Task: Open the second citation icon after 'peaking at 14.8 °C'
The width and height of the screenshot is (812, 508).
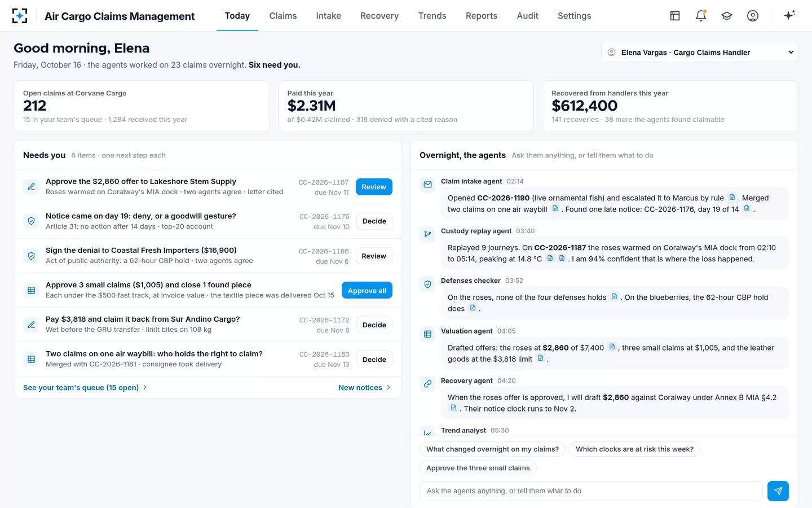Action: click(x=562, y=259)
